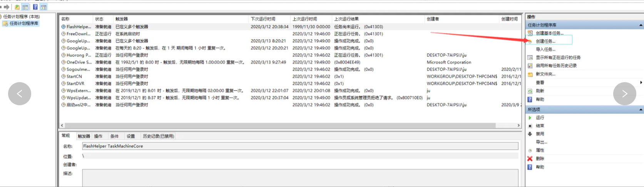The width and height of the screenshot is (644, 187).
Task: Click 导入任务... in the actions pane
Action: tap(545, 50)
